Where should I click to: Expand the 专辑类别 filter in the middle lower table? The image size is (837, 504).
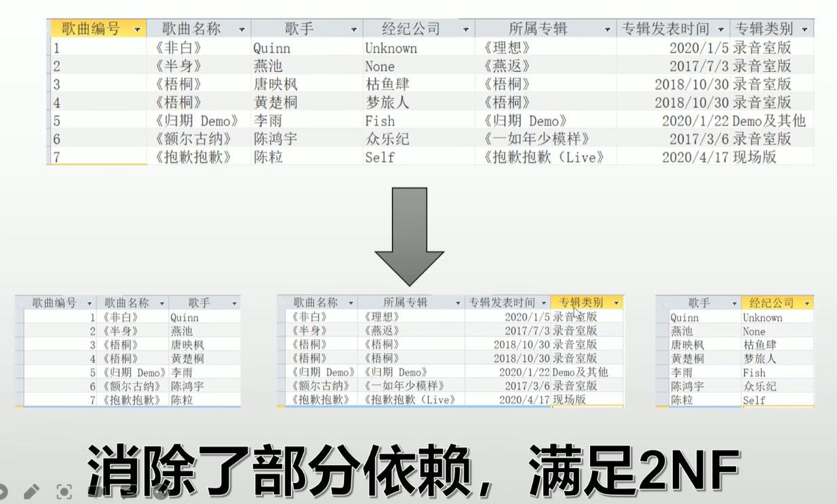coord(616,303)
